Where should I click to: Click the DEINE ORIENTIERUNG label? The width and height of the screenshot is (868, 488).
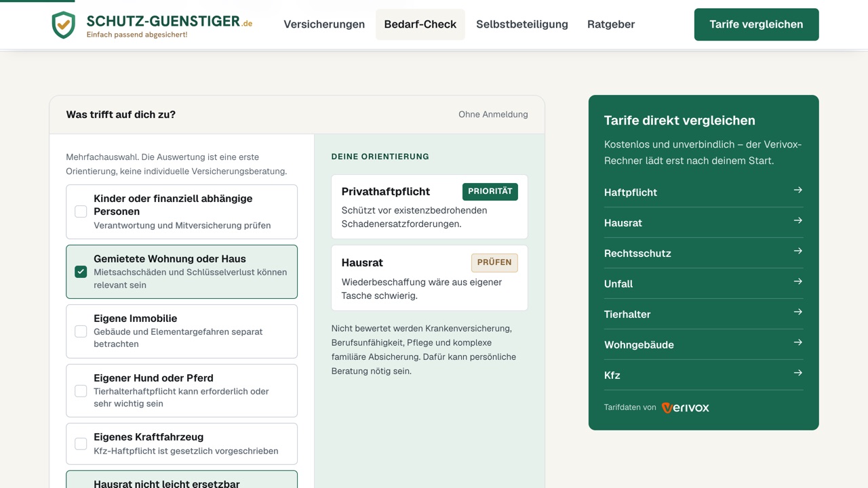[x=380, y=157]
